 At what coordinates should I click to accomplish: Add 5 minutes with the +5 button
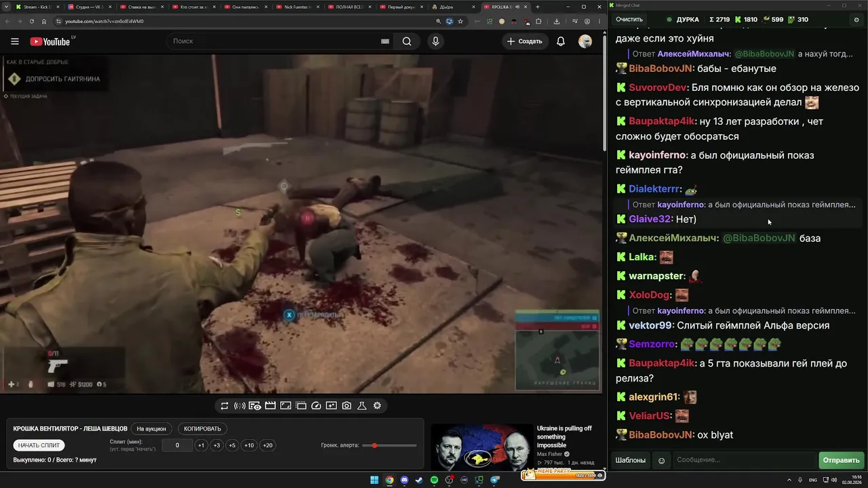coord(232,445)
